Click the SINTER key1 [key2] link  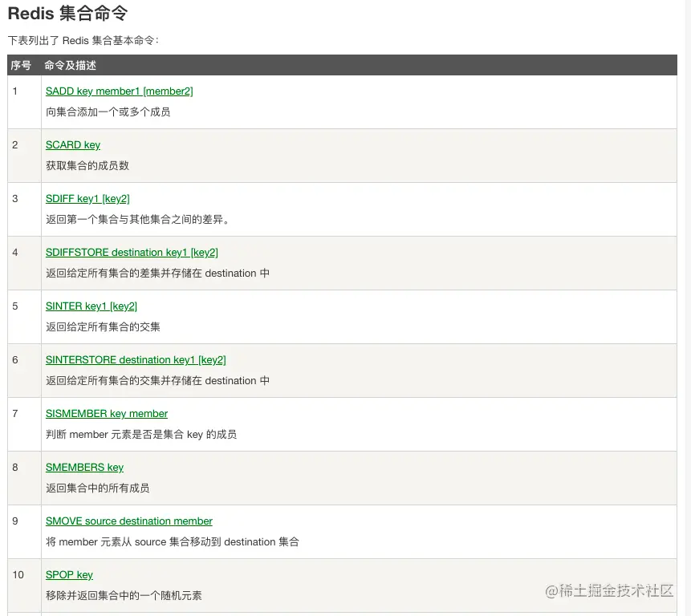[x=91, y=306]
